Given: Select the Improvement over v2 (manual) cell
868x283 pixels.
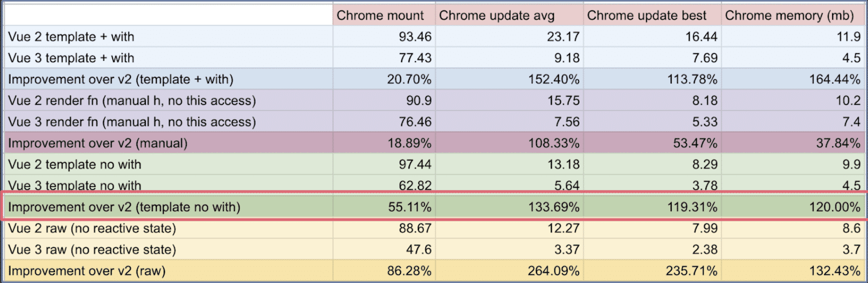Looking at the screenshot, I should click(168, 143).
